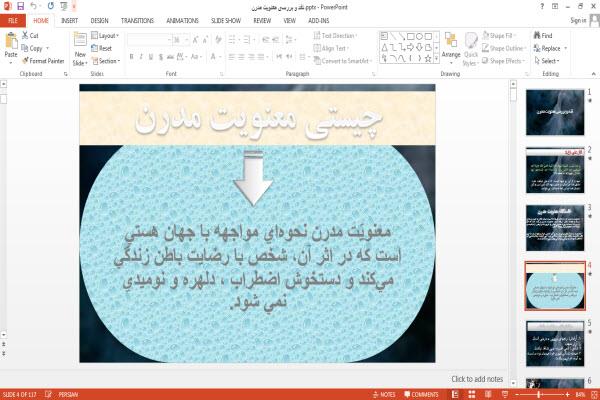The image size is (600, 400).
Task: Toggle bullet list
Action: 234,40
